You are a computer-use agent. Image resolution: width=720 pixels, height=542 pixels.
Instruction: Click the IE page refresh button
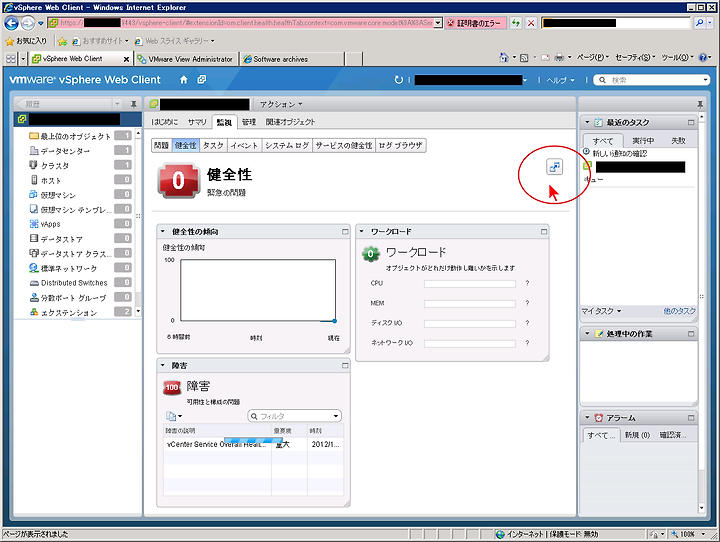click(516, 23)
